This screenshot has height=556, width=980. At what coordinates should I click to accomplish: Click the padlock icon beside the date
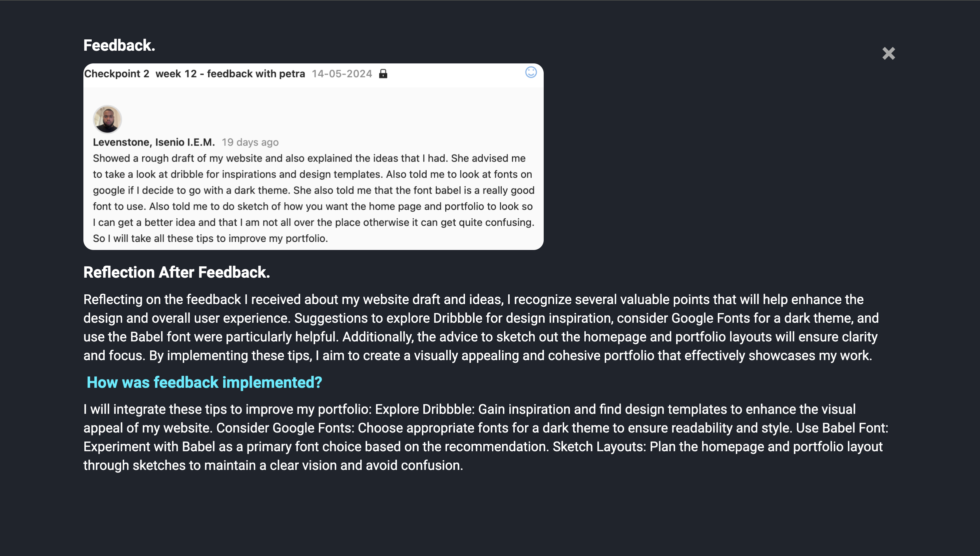[x=383, y=74]
